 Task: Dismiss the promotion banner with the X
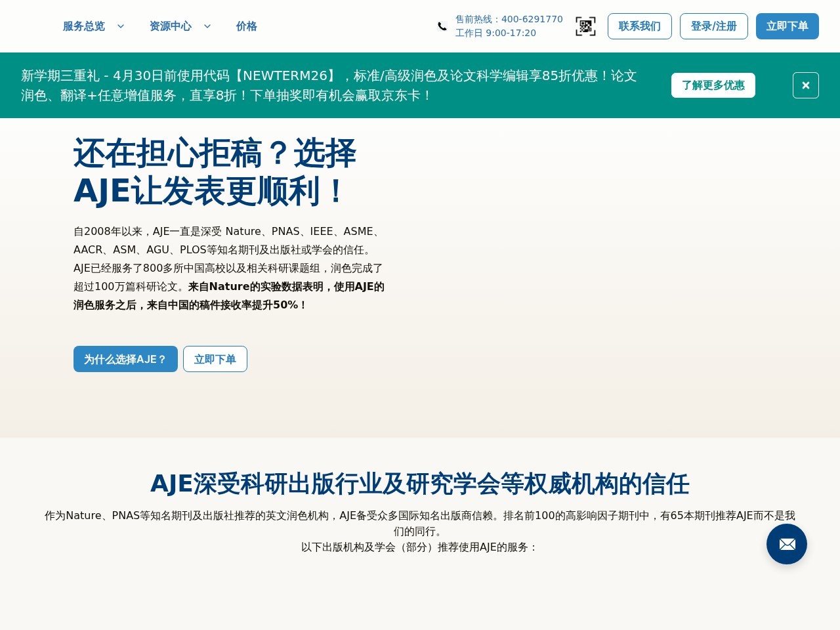point(805,85)
